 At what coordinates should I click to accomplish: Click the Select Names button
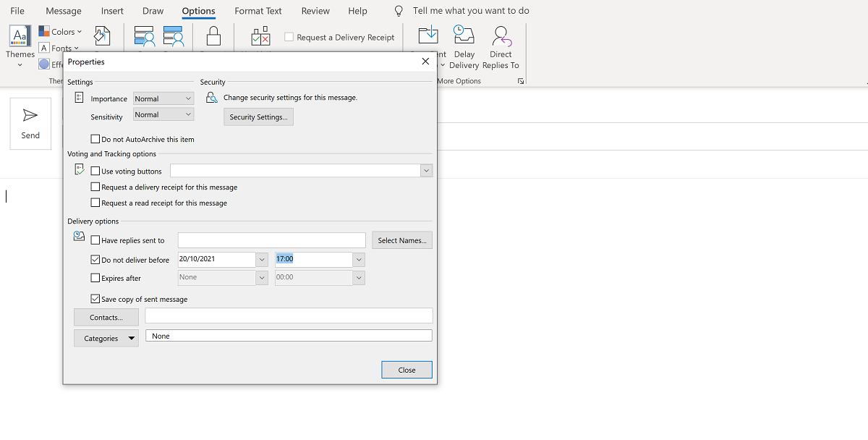tap(401, 240)
